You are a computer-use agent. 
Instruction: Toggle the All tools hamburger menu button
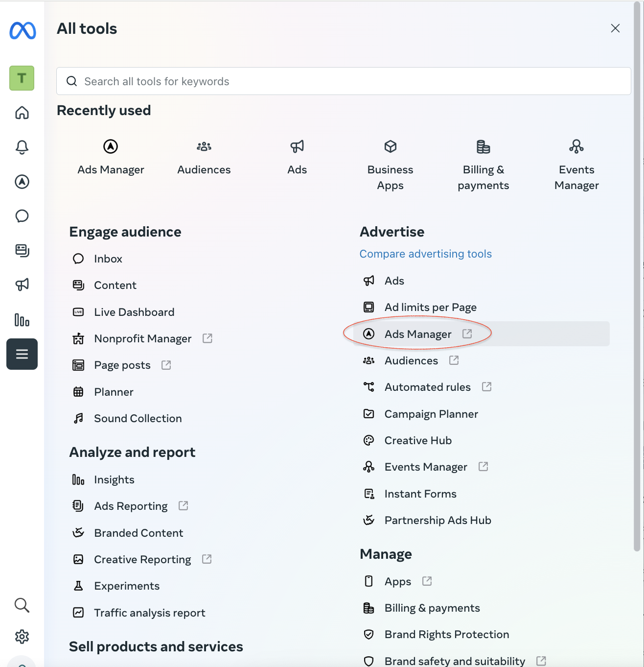(x=22, y=354)
